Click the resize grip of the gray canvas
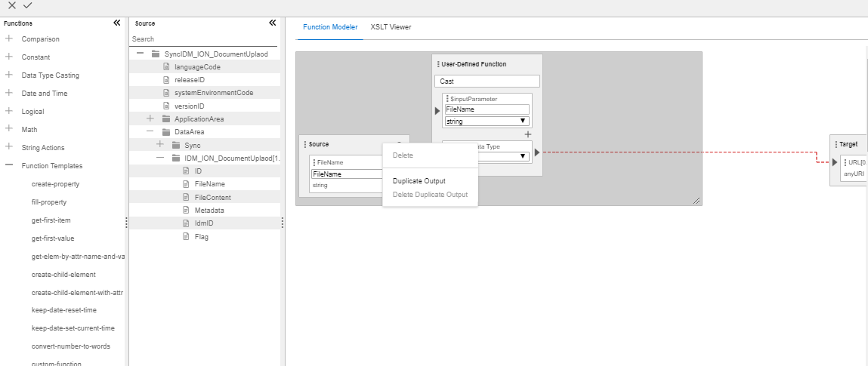 coord(697,201)
